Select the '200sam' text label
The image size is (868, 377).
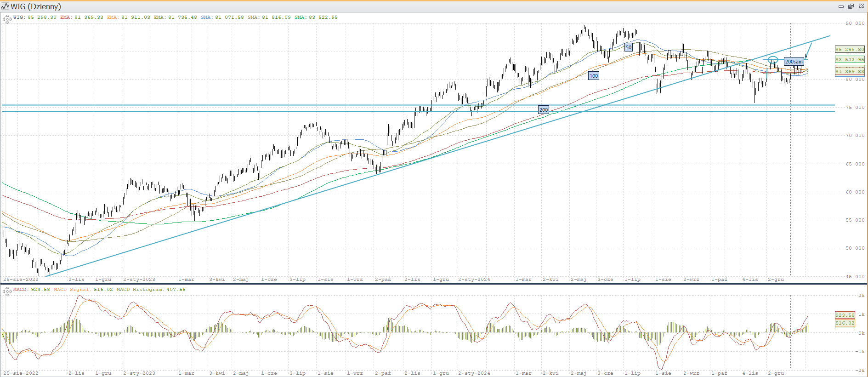794,62
